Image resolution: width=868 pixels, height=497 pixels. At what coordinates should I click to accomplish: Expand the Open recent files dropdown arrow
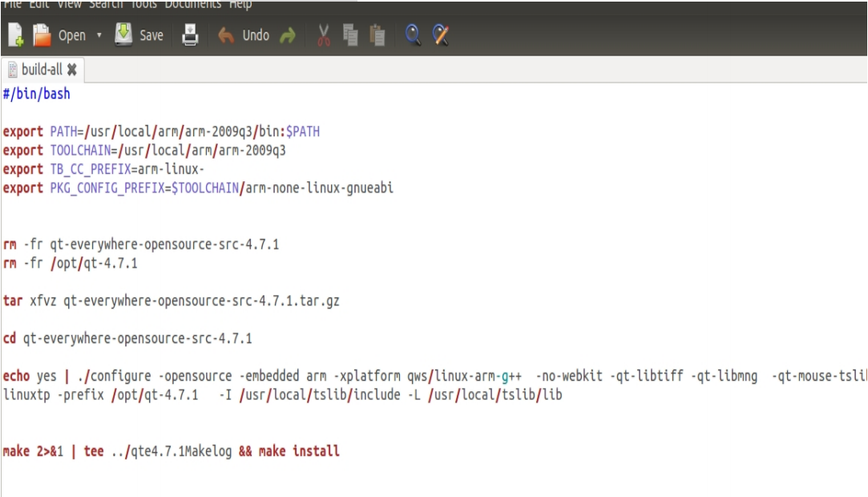99,35
